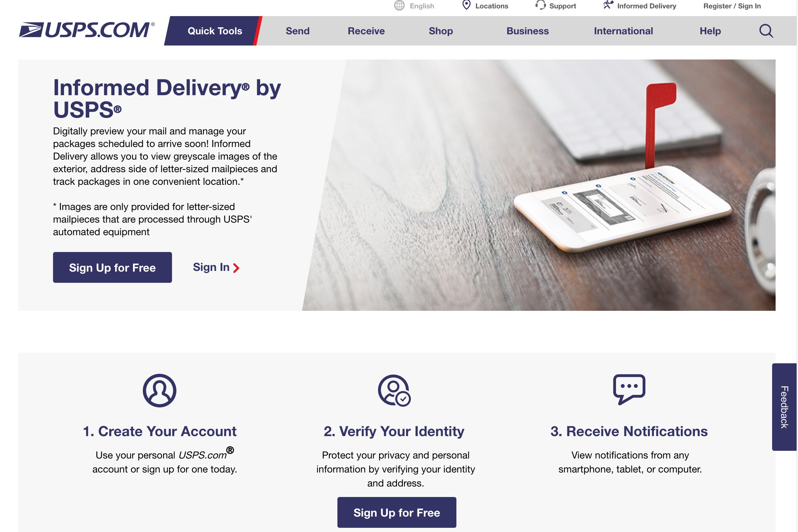
Task: Click the Support headset icon
Action: (539, 6)
